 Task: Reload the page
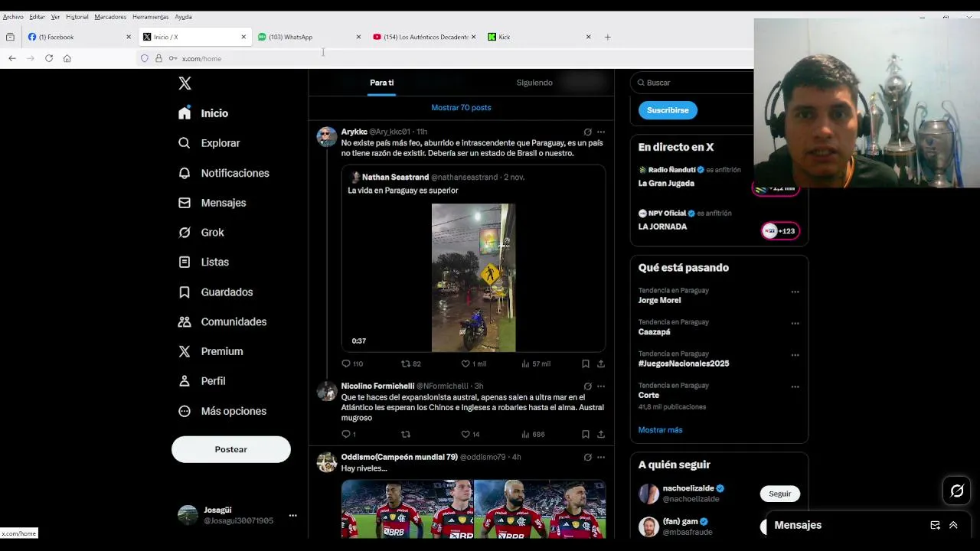[x=49, y=58]
